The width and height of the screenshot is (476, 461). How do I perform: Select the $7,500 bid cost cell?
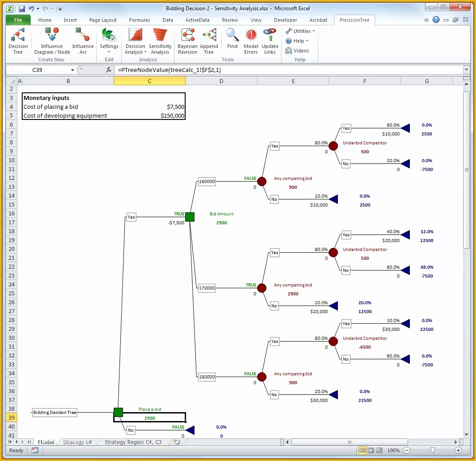pyautogui.click(x=149, y=107)
